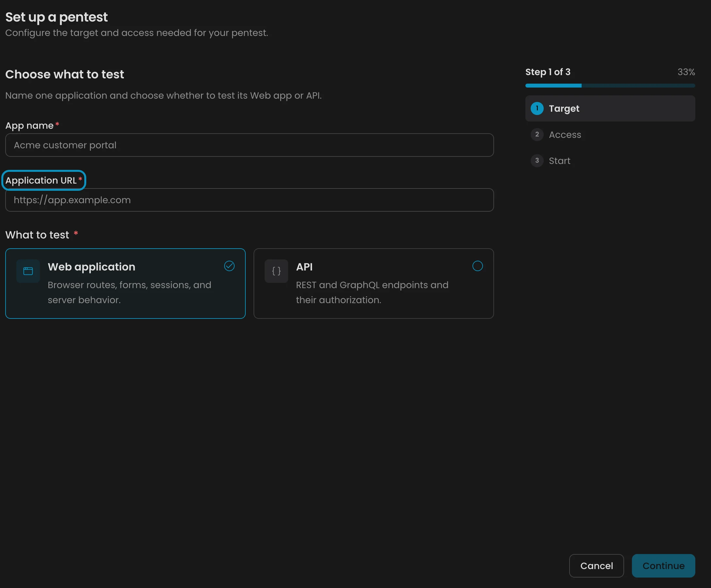Click the 'What to test' label
Screen dimensions: 711x588
(37, 235)
